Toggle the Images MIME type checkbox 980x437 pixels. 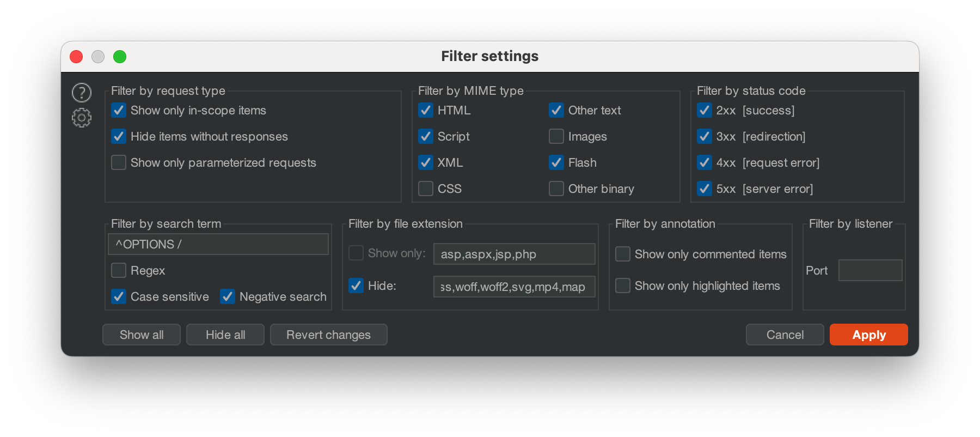point(556,137)
